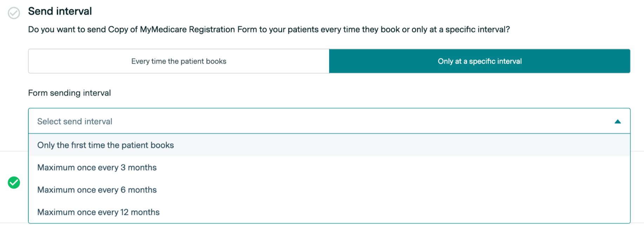The height and width of the screenshot is (230, 644).
Task: Click the "Form sending interval" label
Action: pos(69,93)
